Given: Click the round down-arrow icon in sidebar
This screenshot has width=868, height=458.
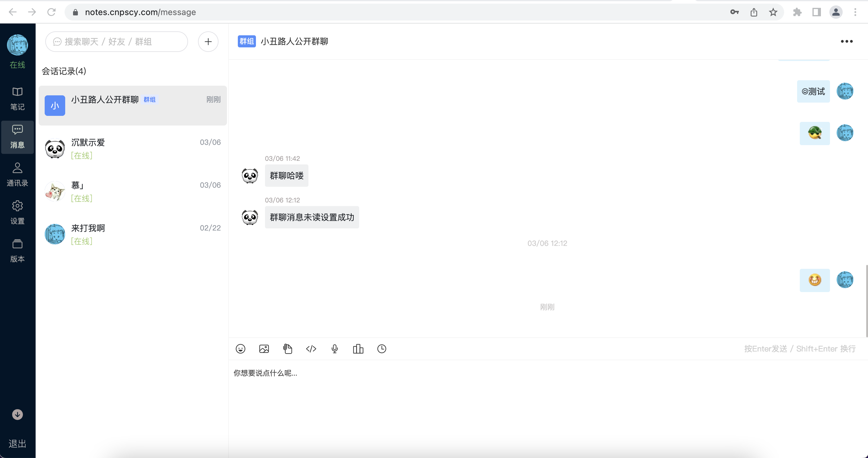Looking at the screenshot, I should [18, 415].
